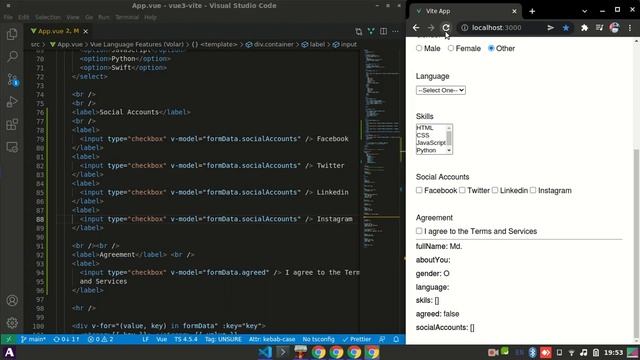Open the editor More Actions menu

tap(396, 31)
